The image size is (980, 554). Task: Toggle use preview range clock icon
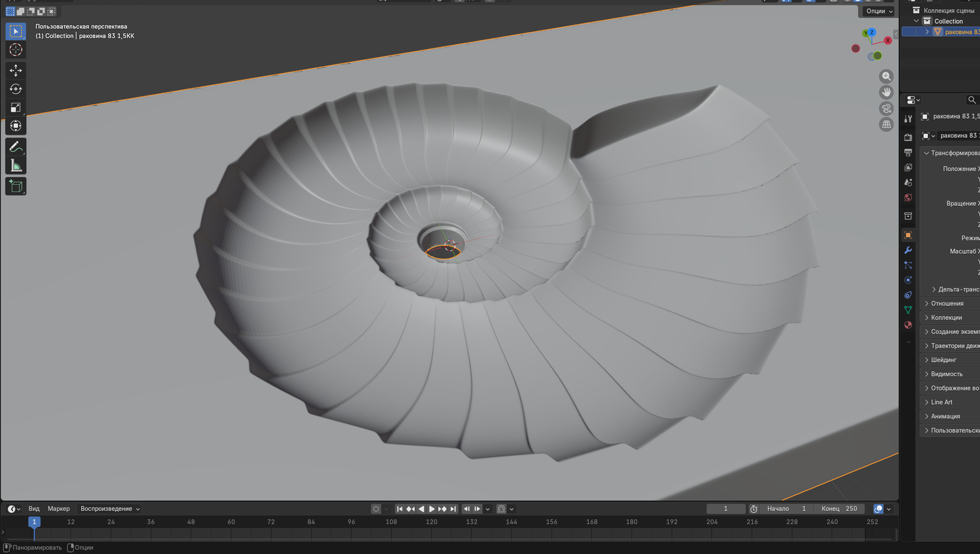point(754,509)
